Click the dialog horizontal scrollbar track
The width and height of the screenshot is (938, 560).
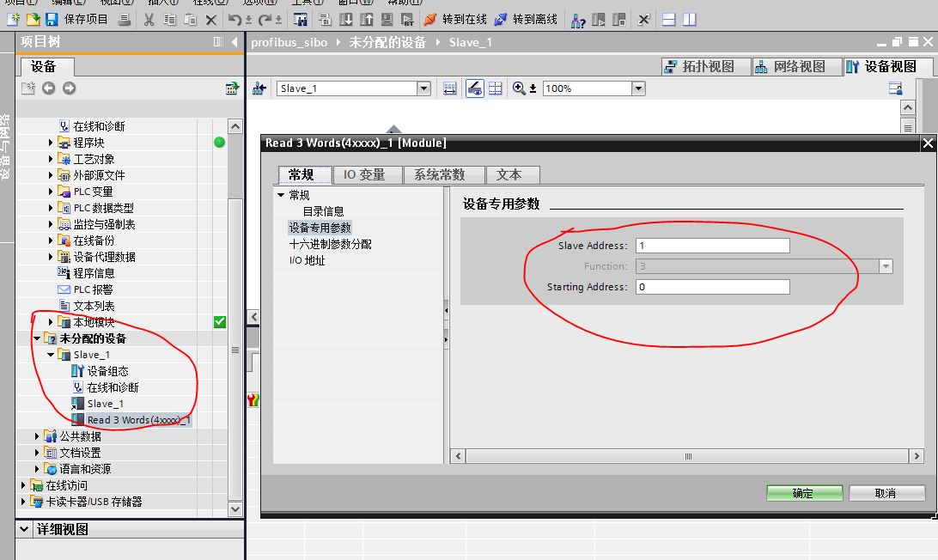coord(687,456)
